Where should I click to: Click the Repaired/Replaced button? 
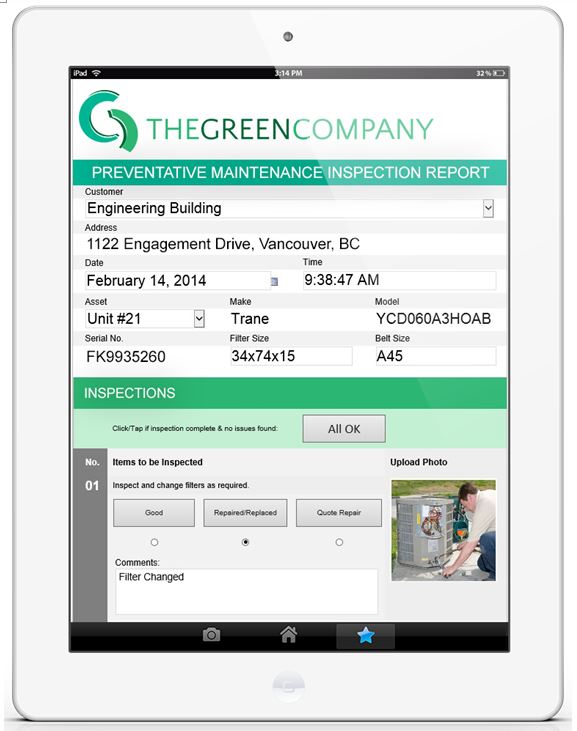click(x=245, y=513)
